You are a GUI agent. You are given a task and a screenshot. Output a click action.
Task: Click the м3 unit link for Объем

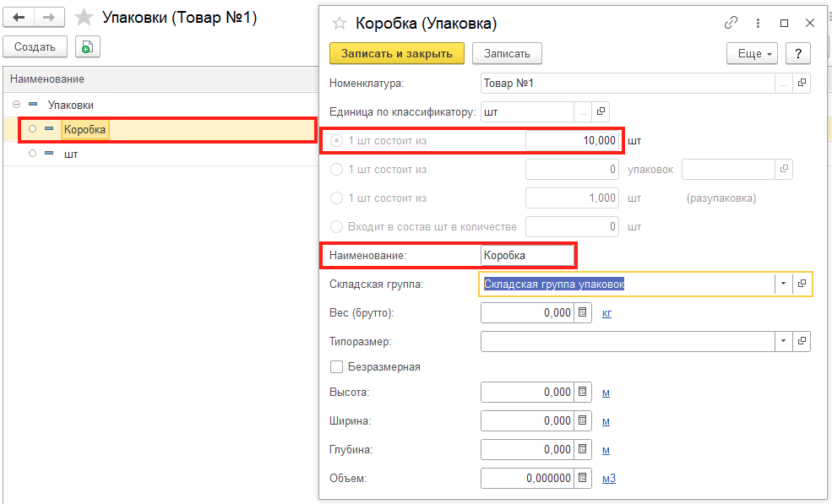pos(609,478)
